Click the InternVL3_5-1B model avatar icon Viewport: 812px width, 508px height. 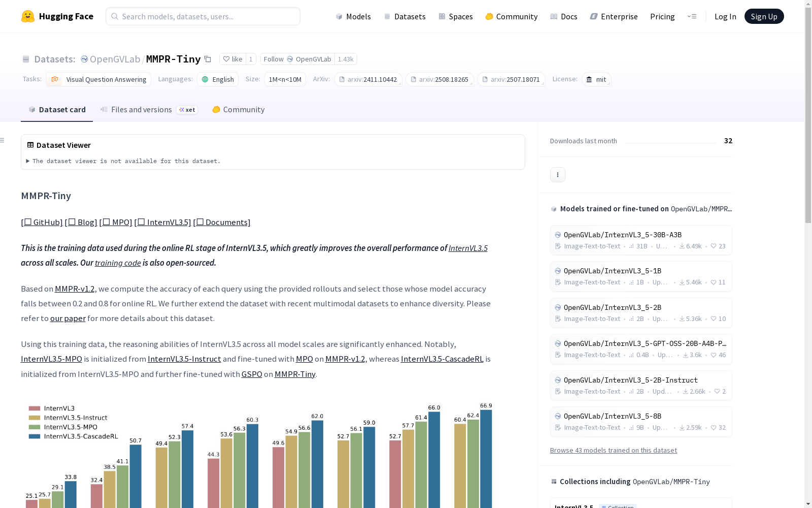coord(558,271)
